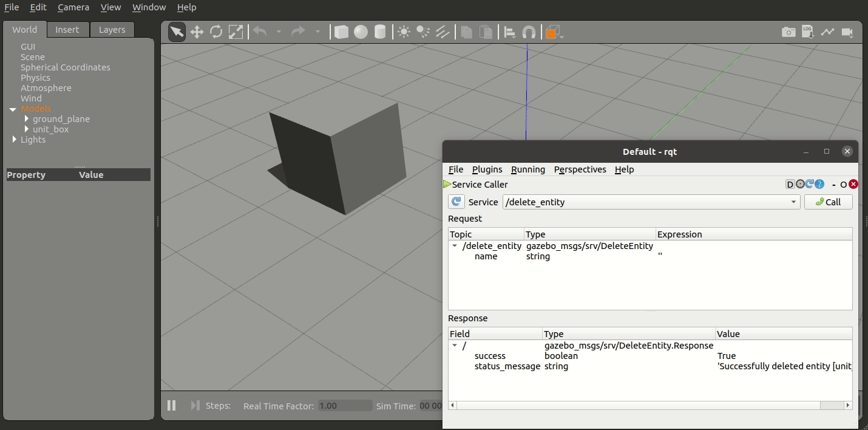Select Scene in world tree
868x430 pixels.
point(33,57)
